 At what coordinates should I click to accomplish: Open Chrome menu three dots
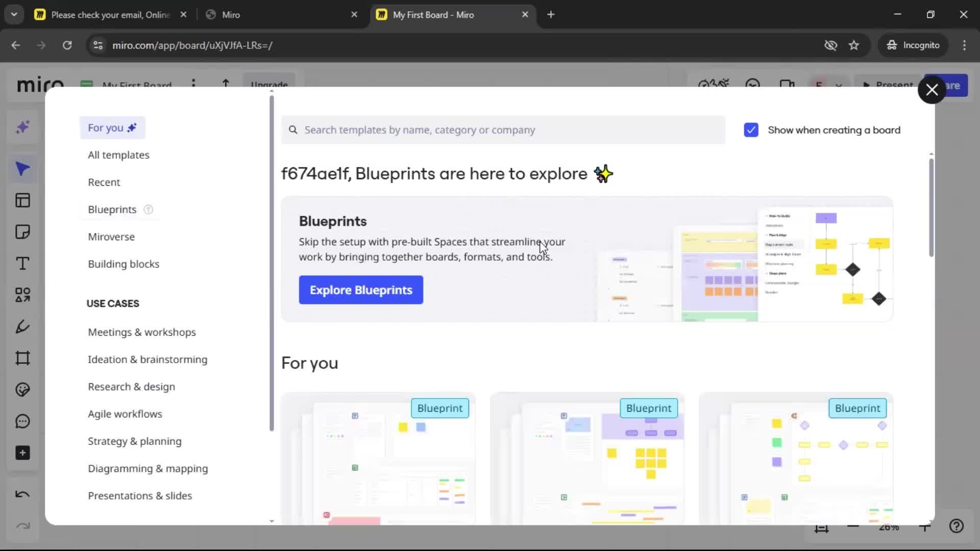(x=964, y=45)
